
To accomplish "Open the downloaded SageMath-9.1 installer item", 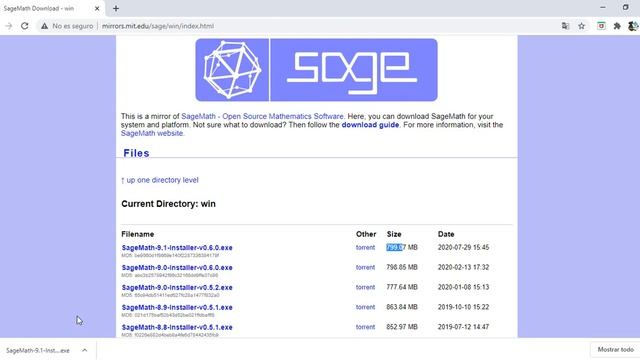I will pos(38,350).
